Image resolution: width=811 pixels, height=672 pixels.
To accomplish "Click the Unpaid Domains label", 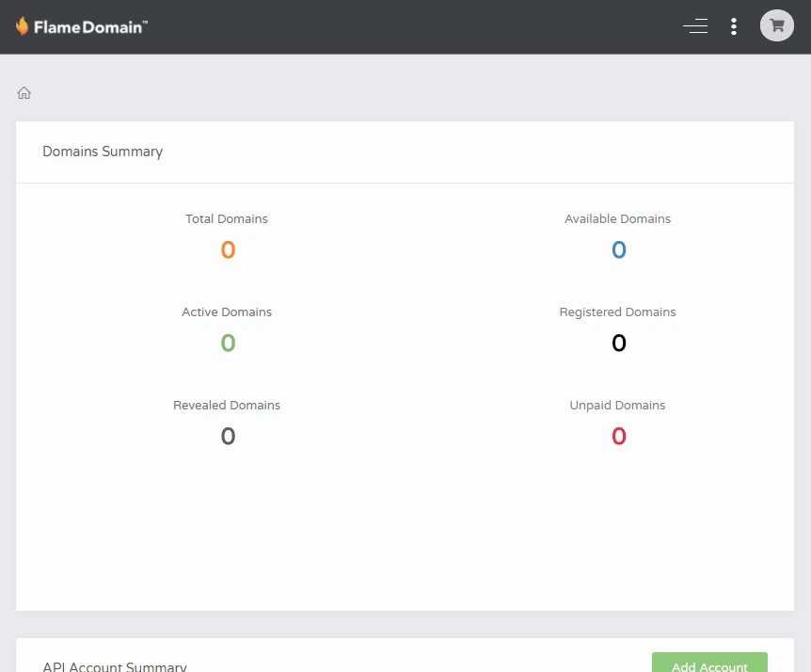I will pos(617,405).
